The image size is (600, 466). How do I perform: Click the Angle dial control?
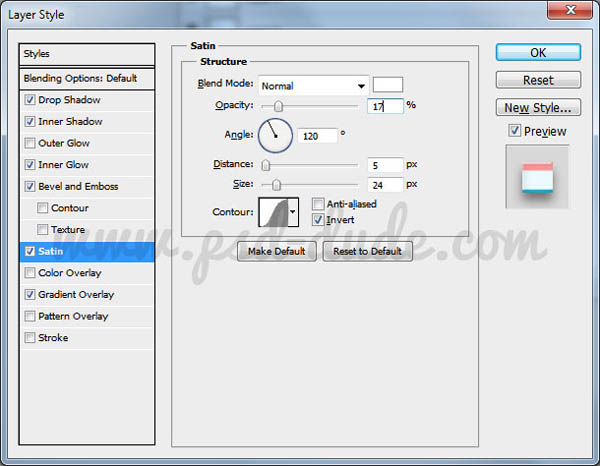click(x=275, y=134)
